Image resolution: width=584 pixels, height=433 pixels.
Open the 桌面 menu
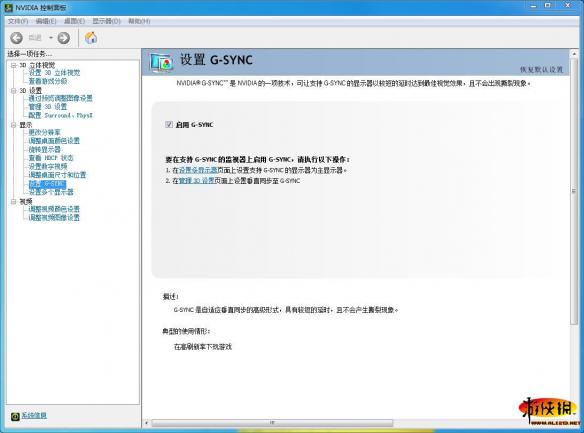(x=74, y=21)
